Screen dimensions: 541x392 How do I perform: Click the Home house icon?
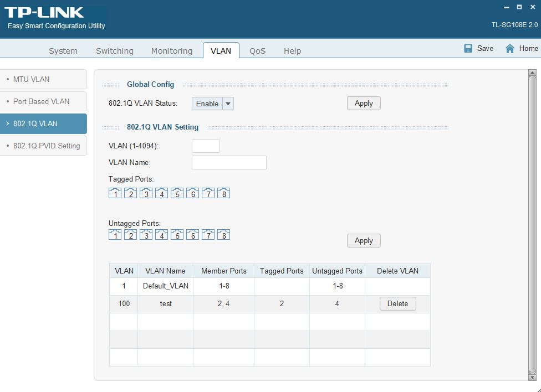(510, 49)
